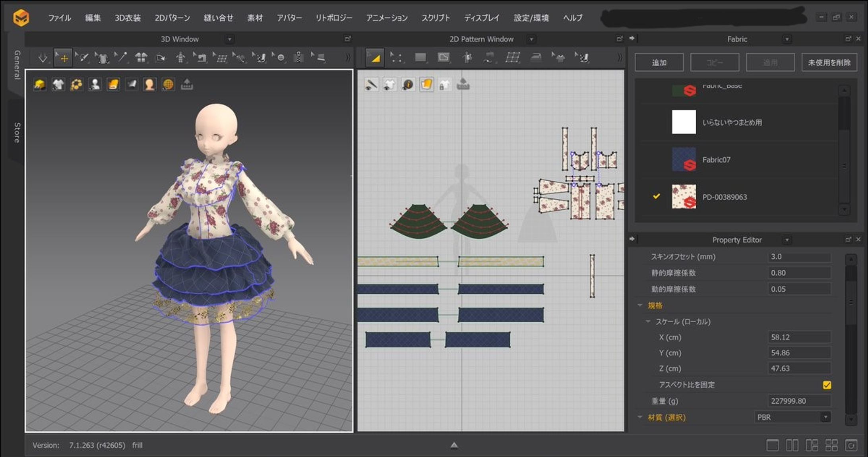This screenshot has width=868, height=457.
Task: Open the 3D Window title dropdown
Action: (229, 39)
